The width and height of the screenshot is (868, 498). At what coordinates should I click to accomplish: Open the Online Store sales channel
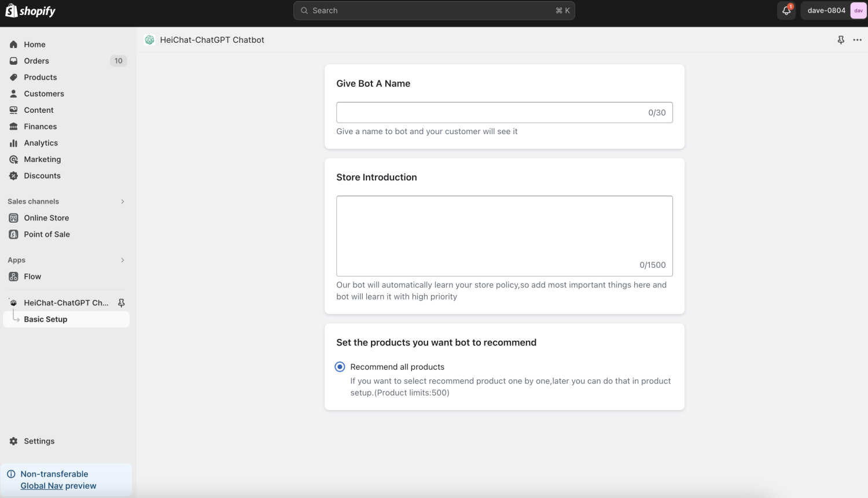click(x=46, y=218)
